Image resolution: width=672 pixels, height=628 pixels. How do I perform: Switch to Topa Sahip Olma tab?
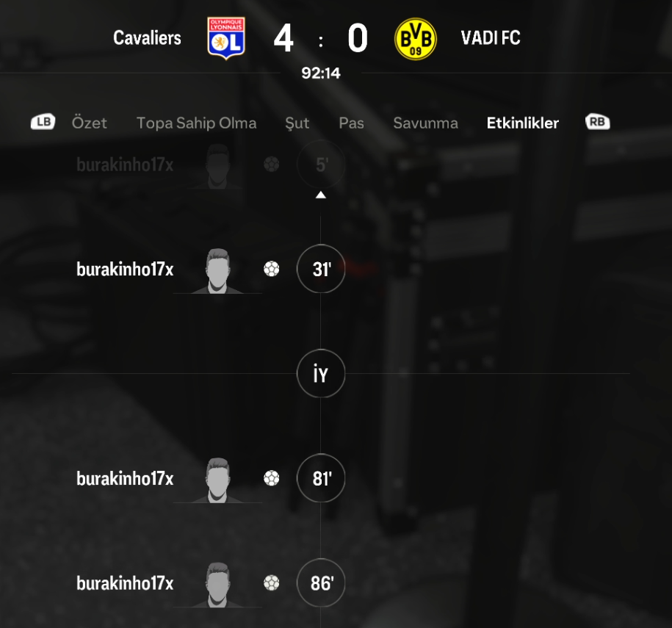pyautogui.click(x=196, y=123)
